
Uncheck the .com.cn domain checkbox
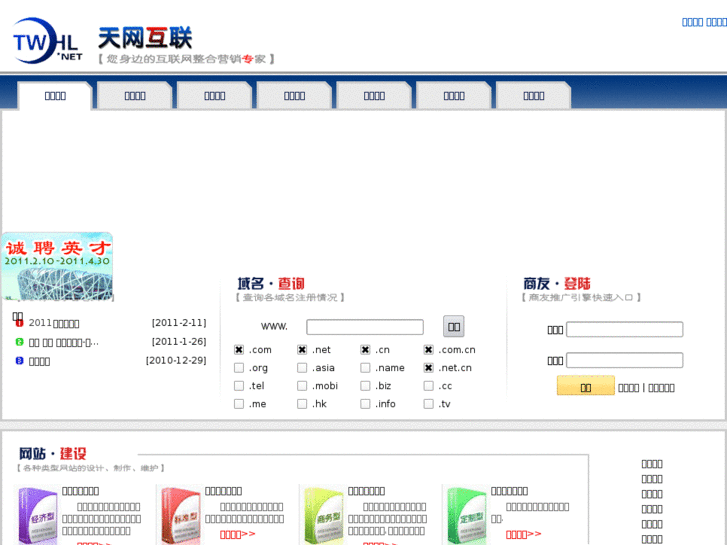tap(428, 350)
